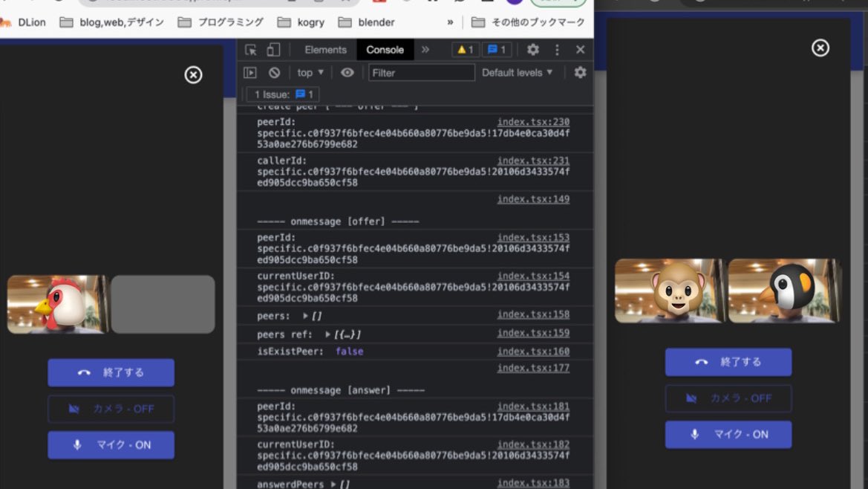Click the messages count badge in tab bar

click(497, 50)
